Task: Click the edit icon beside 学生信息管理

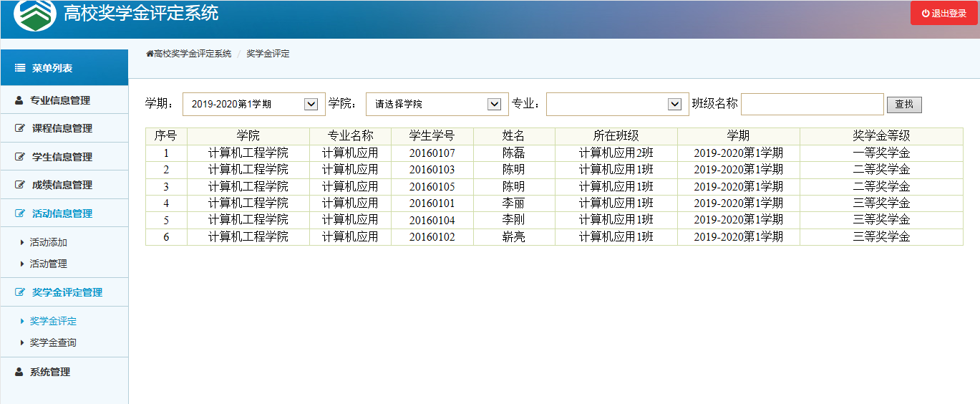Action: pos(20,157)
